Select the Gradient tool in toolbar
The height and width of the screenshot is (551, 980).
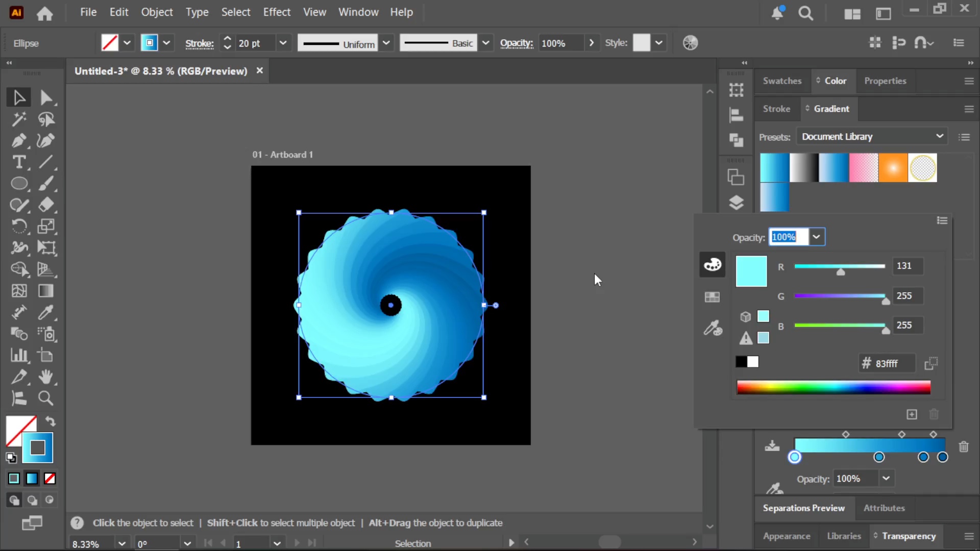point(46,291)
